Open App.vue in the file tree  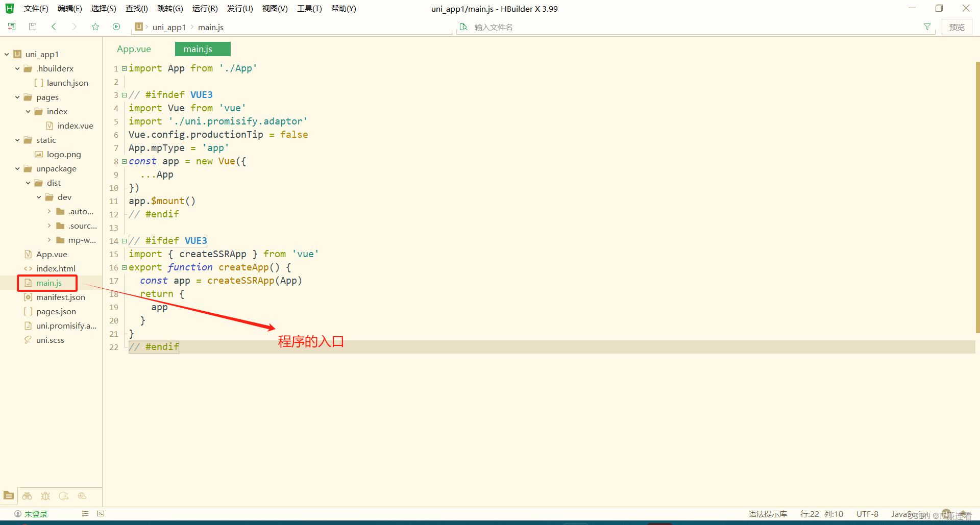[x=52, y=254]
